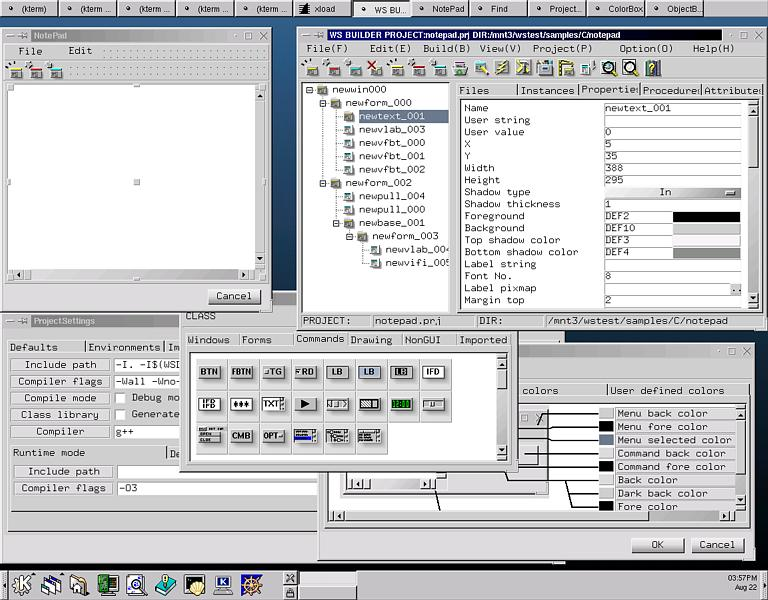The image size is (768, 600).
Task: Launch the shell terminal icon in panel
Action: [x=194, y=585]
